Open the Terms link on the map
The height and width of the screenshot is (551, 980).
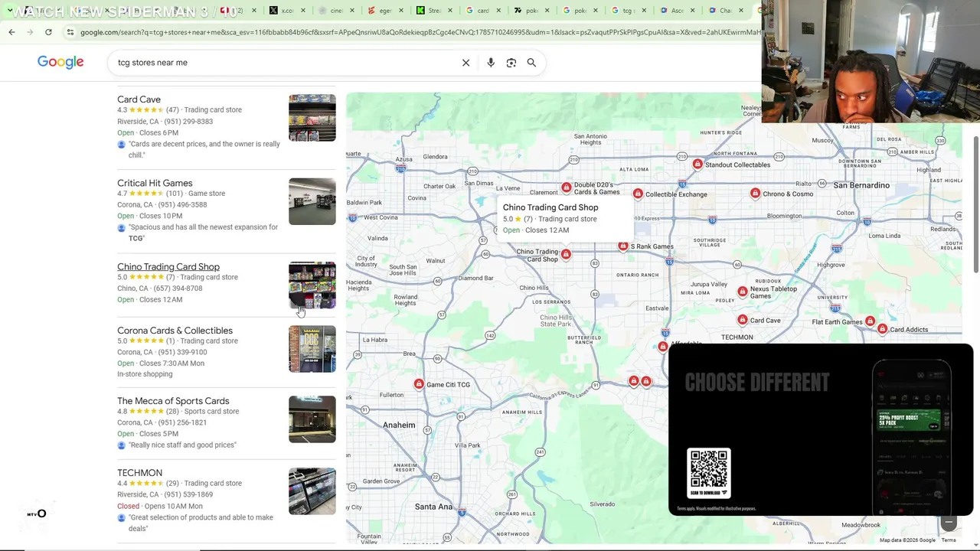[949, 540]
